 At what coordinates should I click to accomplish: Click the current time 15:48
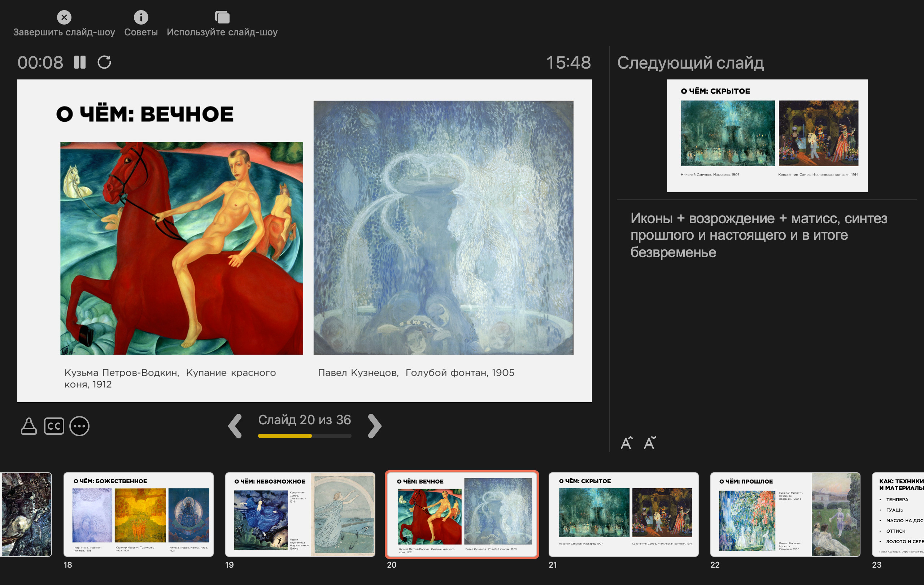tap(568, 62)
